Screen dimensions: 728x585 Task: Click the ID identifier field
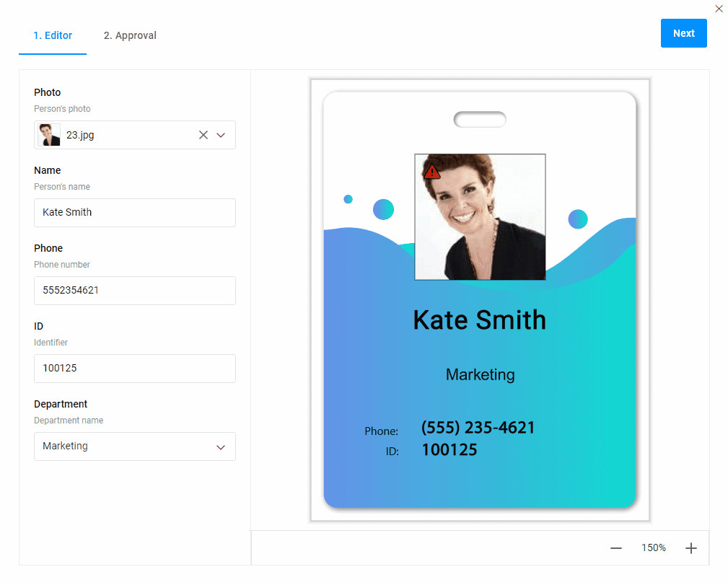click(134, 368)
